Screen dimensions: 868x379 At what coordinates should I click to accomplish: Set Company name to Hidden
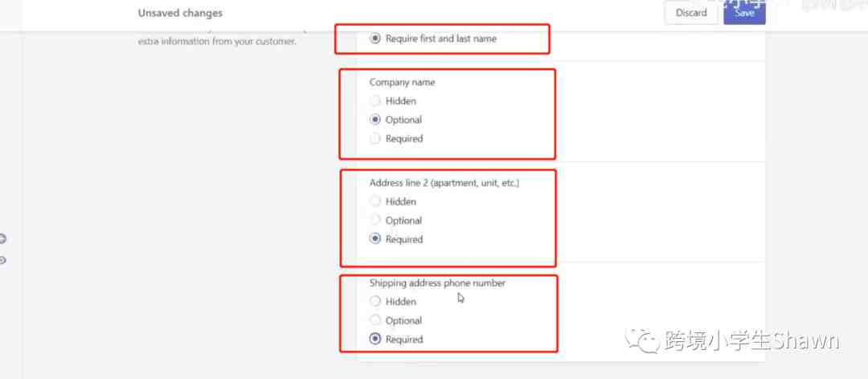pyautogui.click(x=375, y=101)
